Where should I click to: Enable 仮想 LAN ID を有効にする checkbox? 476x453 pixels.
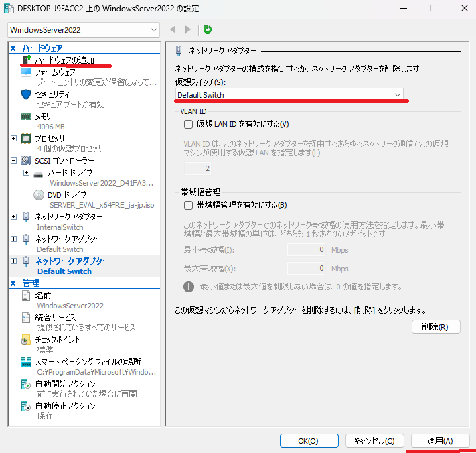point(189,124)
